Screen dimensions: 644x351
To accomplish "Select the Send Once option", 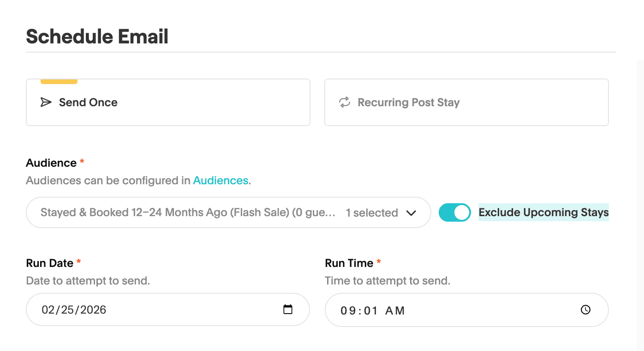I will pyautogui.click(x=168, y=103).
